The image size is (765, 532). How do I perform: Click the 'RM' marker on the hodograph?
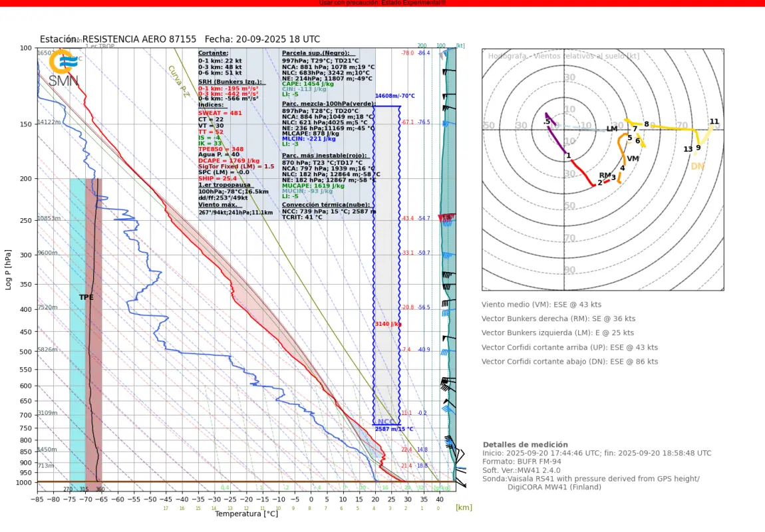605,175
